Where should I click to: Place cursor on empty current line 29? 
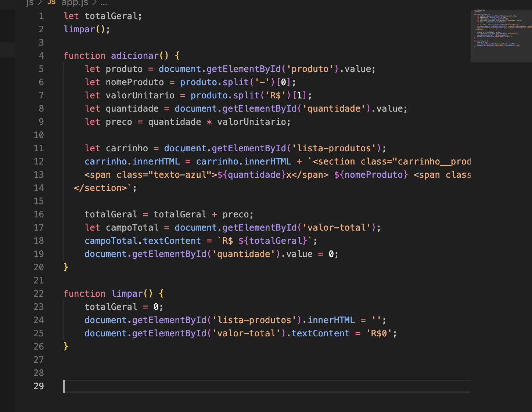(267, 386)
